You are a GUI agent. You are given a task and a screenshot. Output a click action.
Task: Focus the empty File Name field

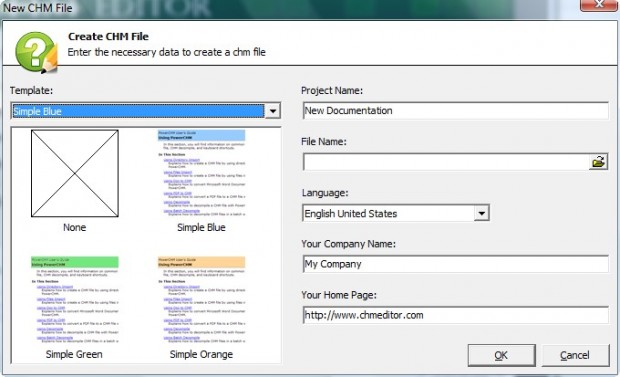446,162
